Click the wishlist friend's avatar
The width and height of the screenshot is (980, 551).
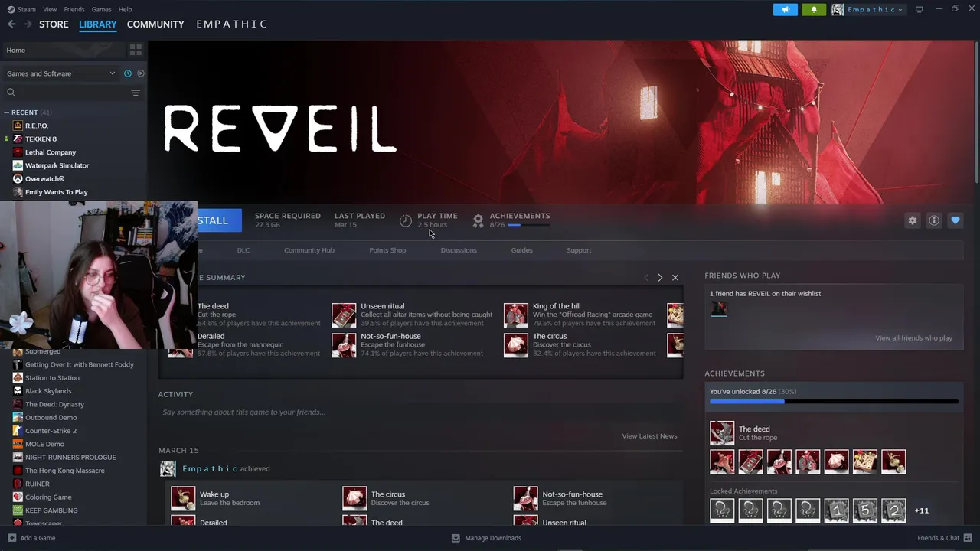(719, 308)
